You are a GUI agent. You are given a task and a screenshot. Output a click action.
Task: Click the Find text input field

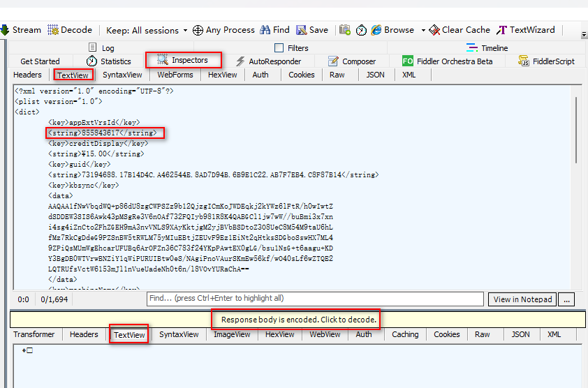click(315, 299)
